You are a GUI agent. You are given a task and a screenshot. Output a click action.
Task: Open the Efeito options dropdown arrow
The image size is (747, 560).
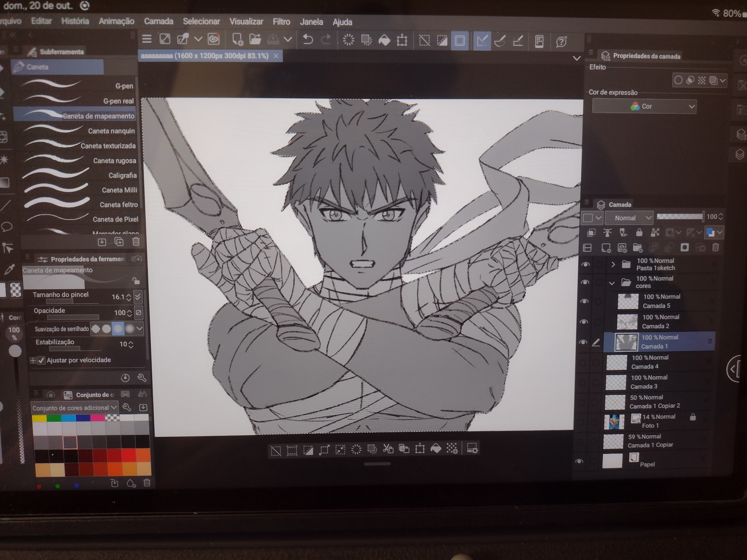point(723,80)
